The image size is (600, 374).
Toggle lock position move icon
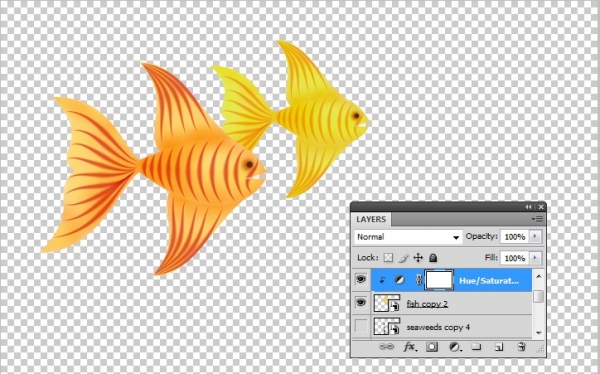418,258
